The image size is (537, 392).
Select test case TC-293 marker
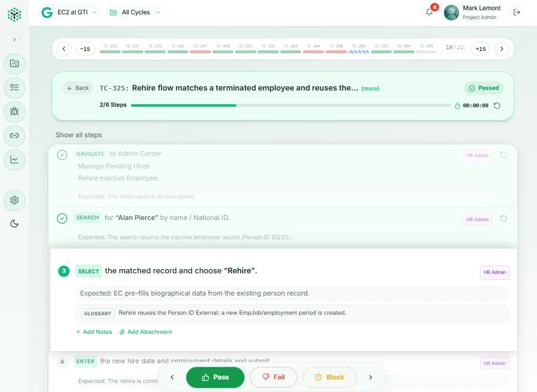pyautogui.click(x=381, y=49)
